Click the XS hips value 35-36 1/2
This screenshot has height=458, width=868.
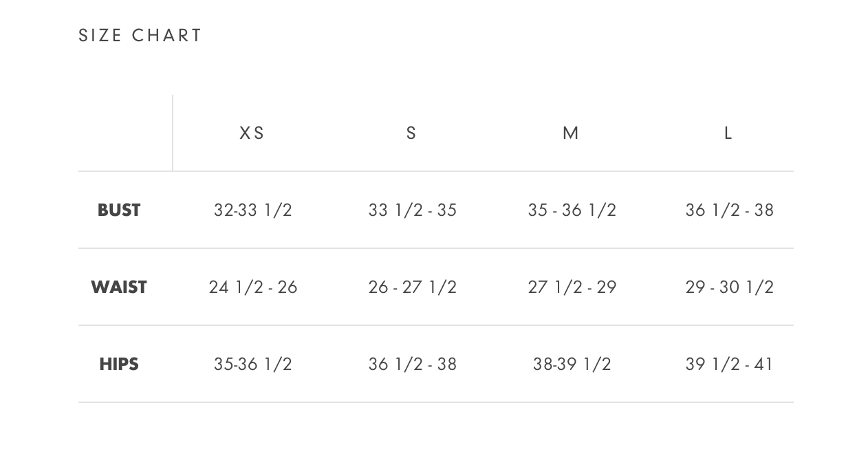point(253,364)
